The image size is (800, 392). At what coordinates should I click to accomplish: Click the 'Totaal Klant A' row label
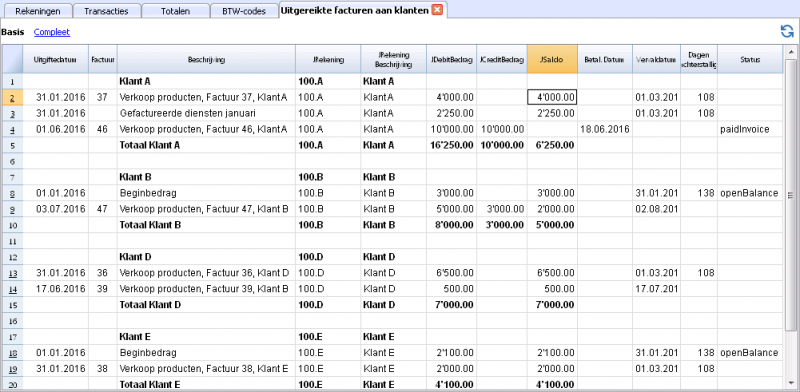pyautogui.click(x=150, y=145)
